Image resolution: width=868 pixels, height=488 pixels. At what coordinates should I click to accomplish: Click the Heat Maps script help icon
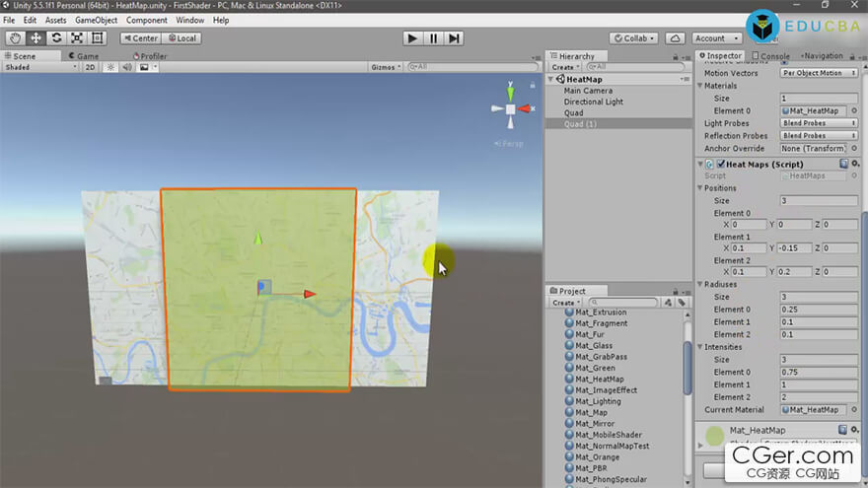(x=843, y=164)
